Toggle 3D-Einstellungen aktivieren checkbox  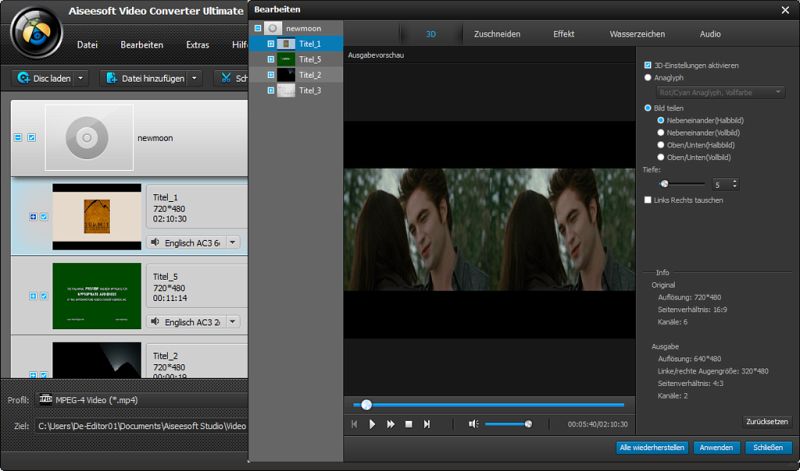tap(648, 65)
